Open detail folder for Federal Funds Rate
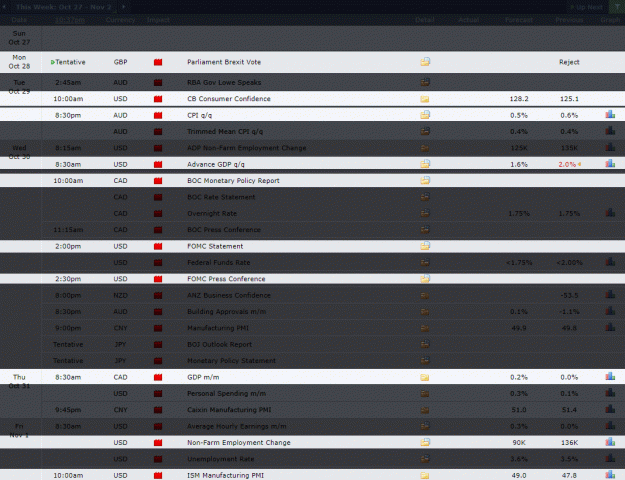625x480 pixels. [425, 262]
